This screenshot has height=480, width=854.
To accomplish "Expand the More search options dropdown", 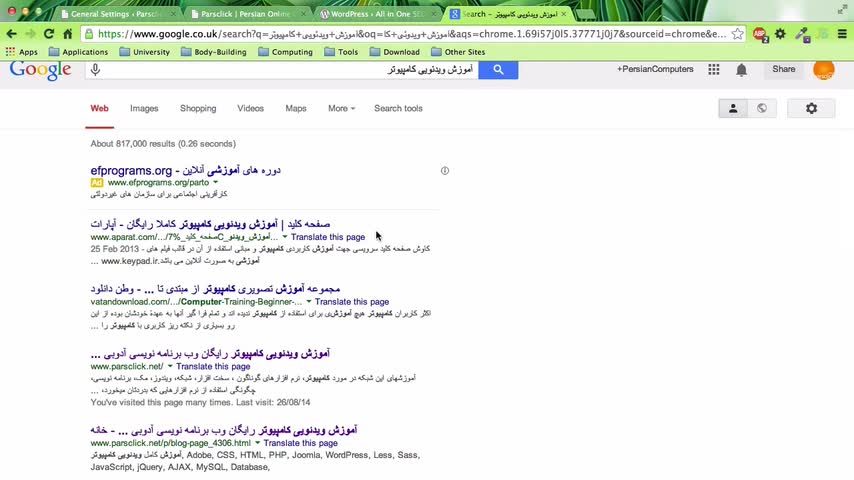I will [x=341, y=108].
